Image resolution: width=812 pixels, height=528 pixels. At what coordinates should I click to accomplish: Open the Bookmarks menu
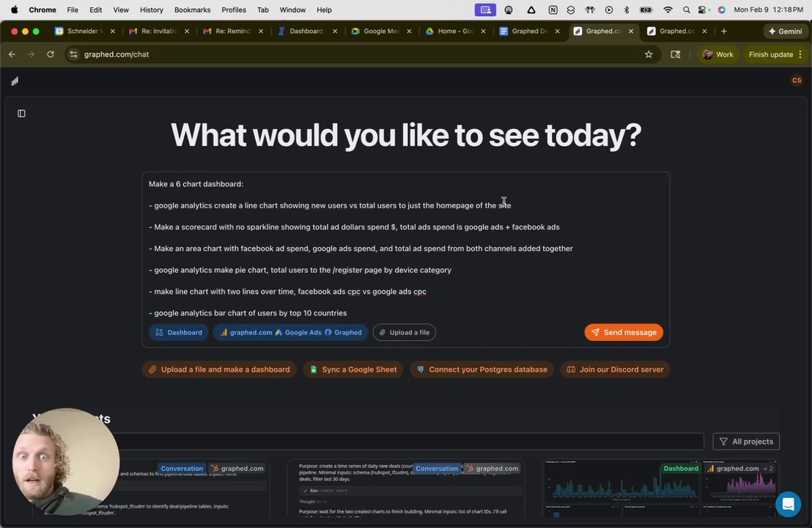192,10
